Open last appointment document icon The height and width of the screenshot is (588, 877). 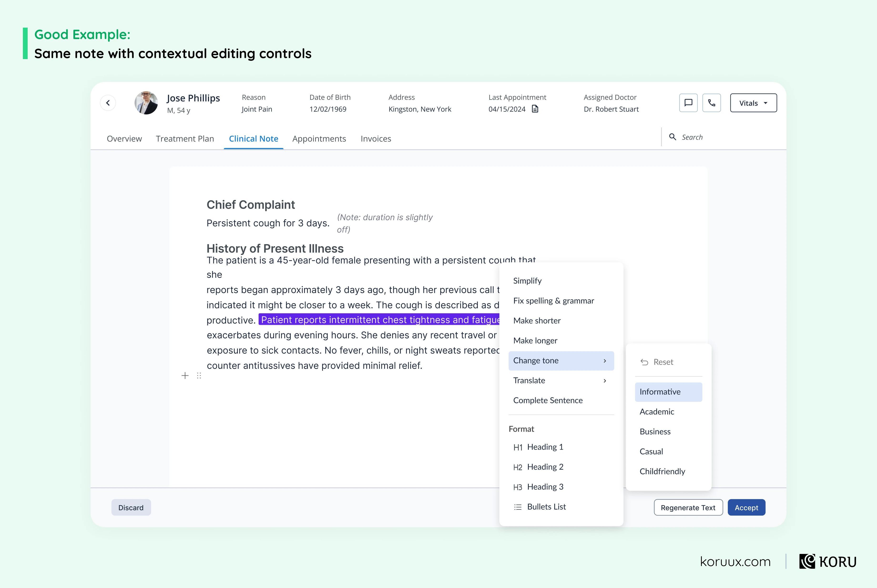[x=535, y=109]
